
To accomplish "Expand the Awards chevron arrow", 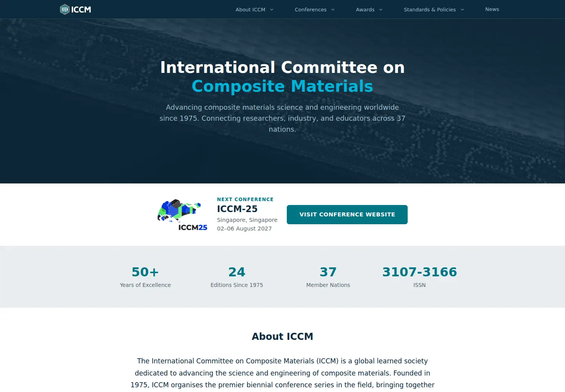I will (381, 9).
